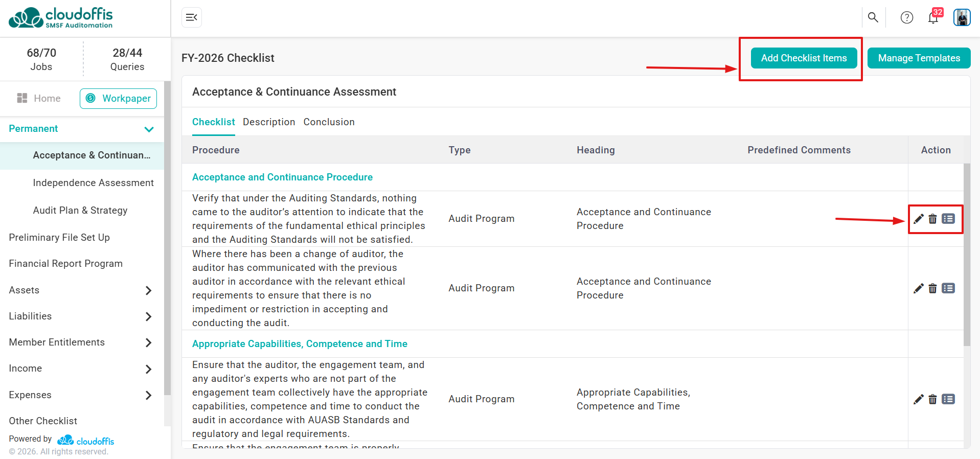The image size is (980, 459).
Task: Open help question mark icon
Action: click(x=907, y=17)
